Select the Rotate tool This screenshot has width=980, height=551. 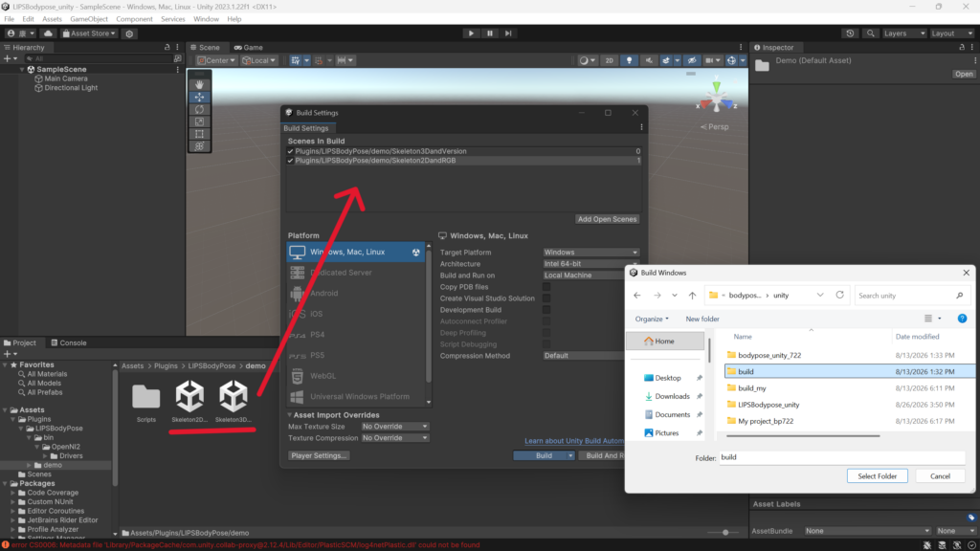tap(199, 109)
